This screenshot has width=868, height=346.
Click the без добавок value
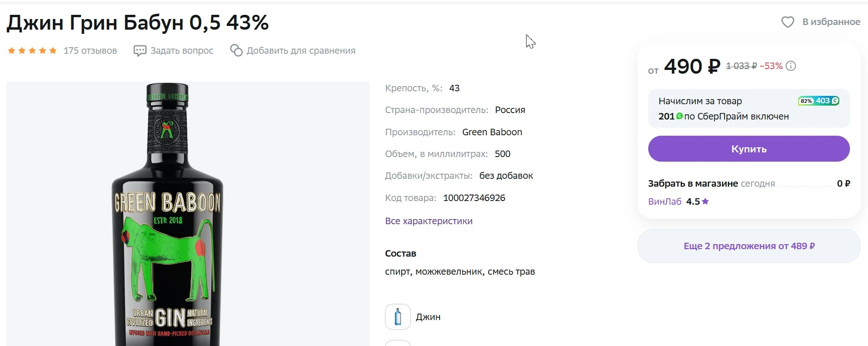click(x=506, y=176)
